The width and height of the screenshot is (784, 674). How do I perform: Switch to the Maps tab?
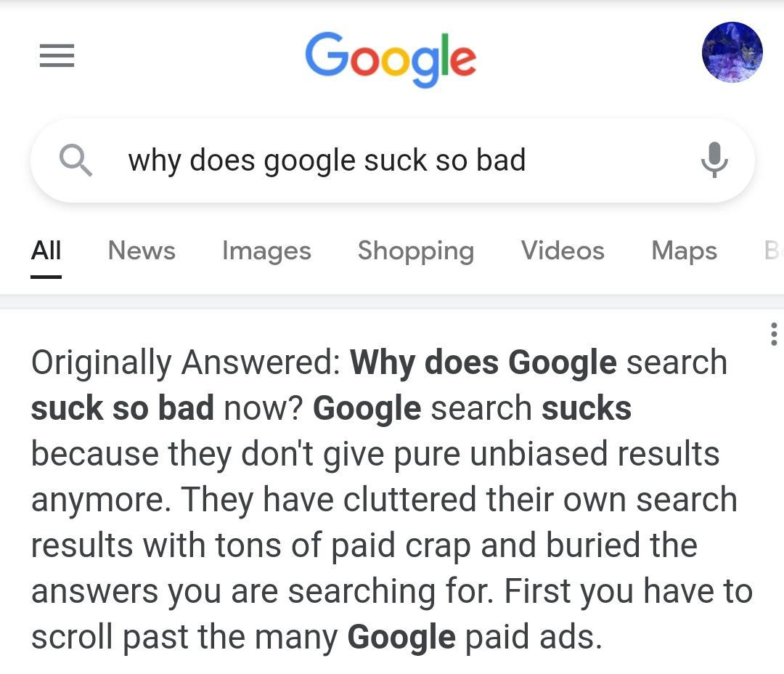tap(684, 251)
